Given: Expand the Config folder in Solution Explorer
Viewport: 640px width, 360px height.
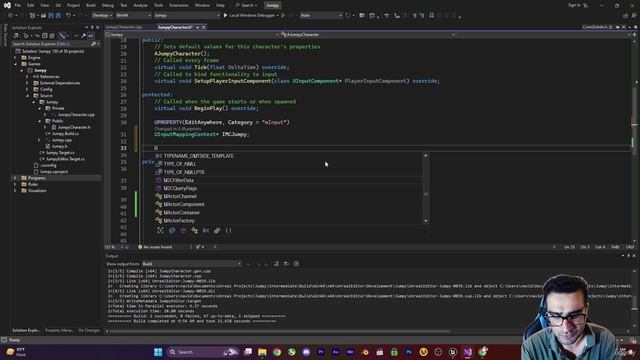Looking at the screenshot, I should tap(28, 89).
